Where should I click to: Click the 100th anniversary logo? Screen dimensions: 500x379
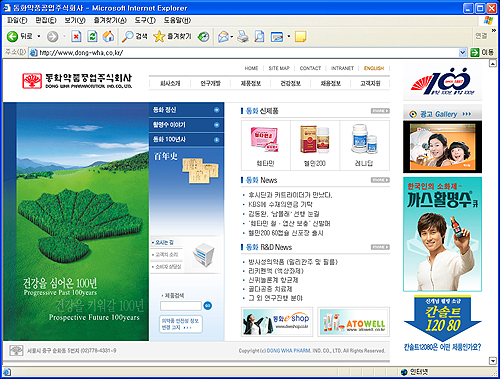pos(442,81)
